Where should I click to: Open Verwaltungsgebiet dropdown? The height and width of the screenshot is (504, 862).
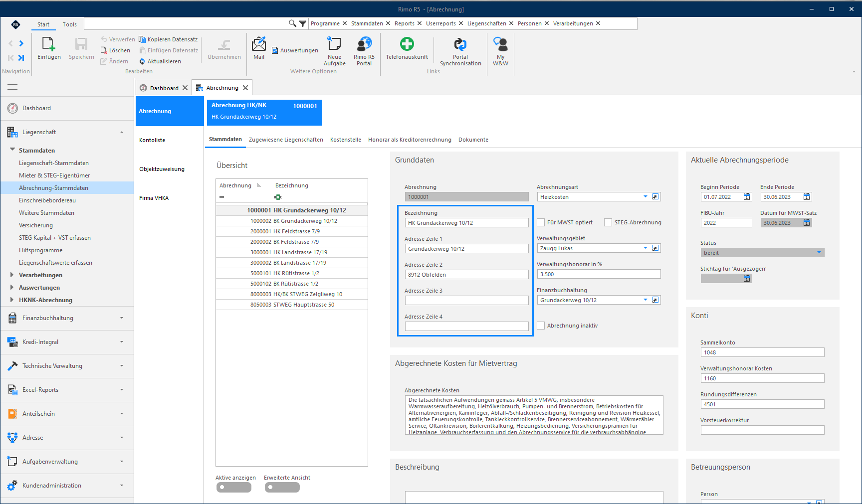[x=646, y=248]
